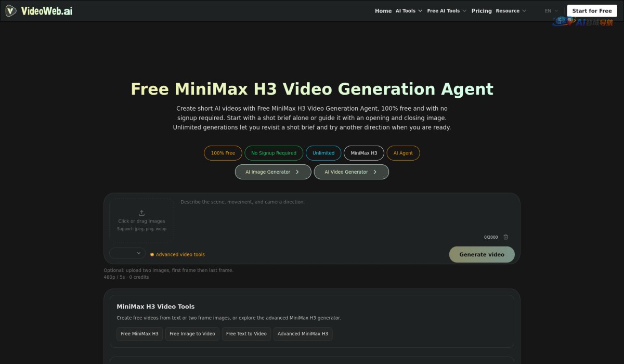Select the Free Image to Video tool
Screen dimensions: 624x364
192,334
